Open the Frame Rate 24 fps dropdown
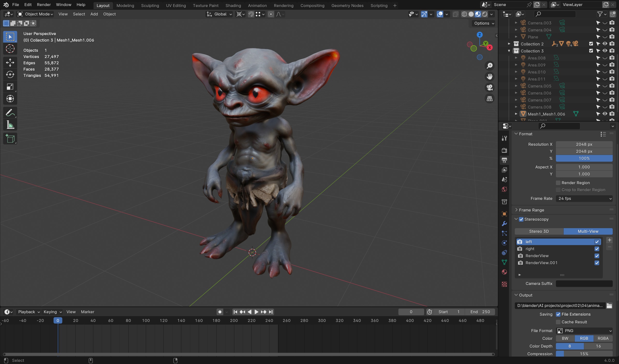 (x=584, y=198)
